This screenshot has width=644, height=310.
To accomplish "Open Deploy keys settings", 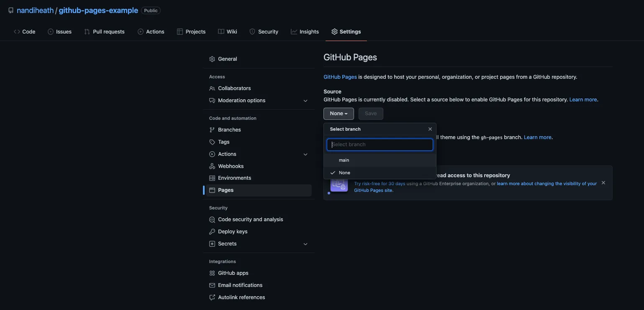I will pyautogui.click(x=233, y=231).
